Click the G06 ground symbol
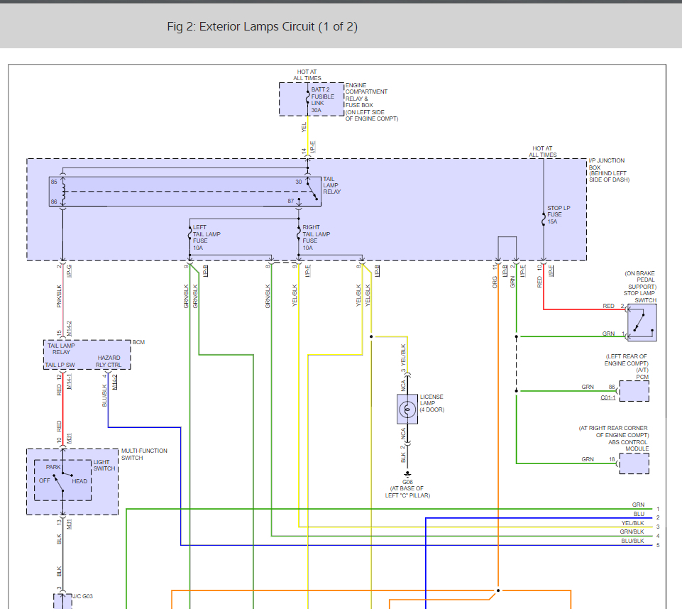The width and height of the screenshot is (682, 616). point(407,474)
